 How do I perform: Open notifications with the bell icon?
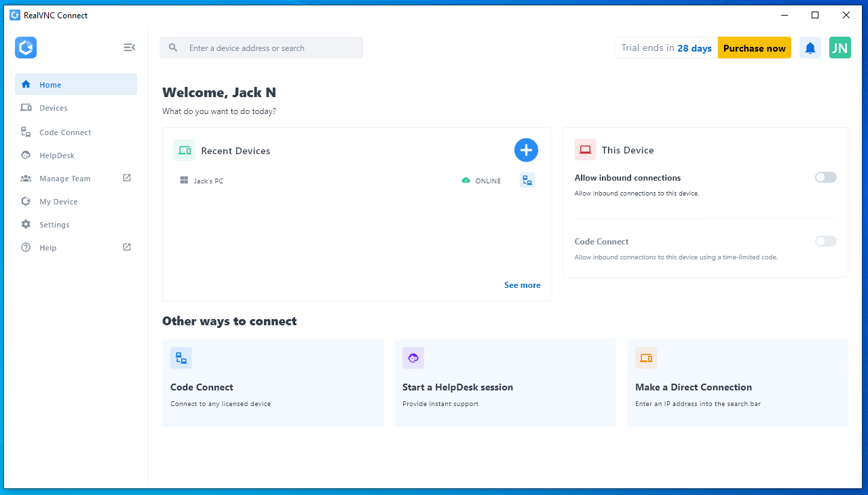[810, 48]
